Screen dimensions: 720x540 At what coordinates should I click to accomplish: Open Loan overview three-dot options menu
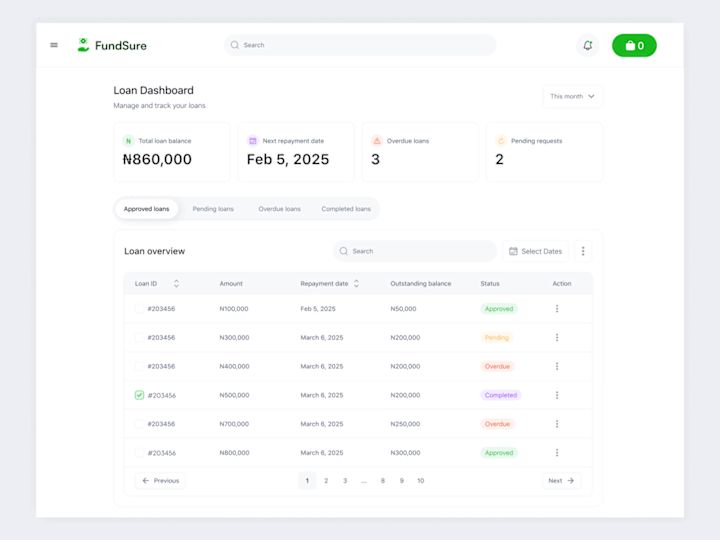pyautogui.click(x=583, y=251)
